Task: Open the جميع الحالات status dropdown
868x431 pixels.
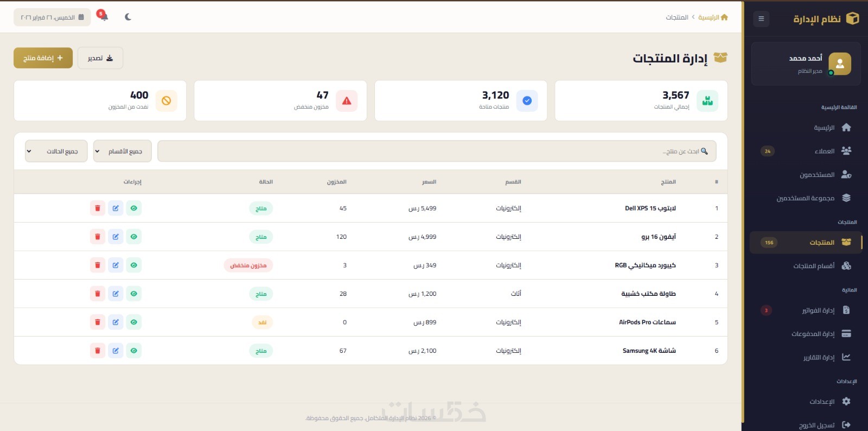Action: pos(56,151)
